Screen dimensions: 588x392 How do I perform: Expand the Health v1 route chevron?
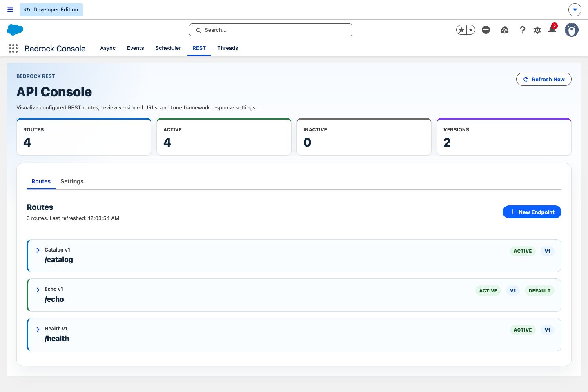[38, 329]
